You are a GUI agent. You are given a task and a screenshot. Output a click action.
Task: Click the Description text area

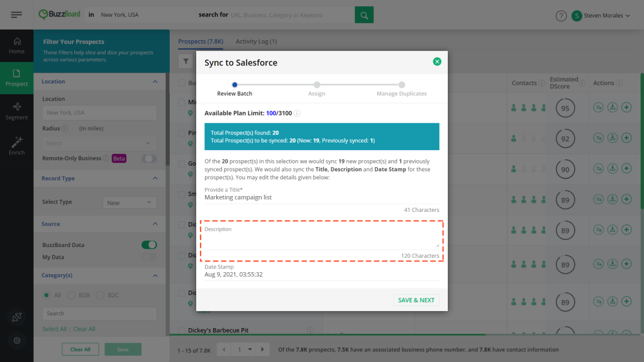pyautogui.click(x=321, y=241)
